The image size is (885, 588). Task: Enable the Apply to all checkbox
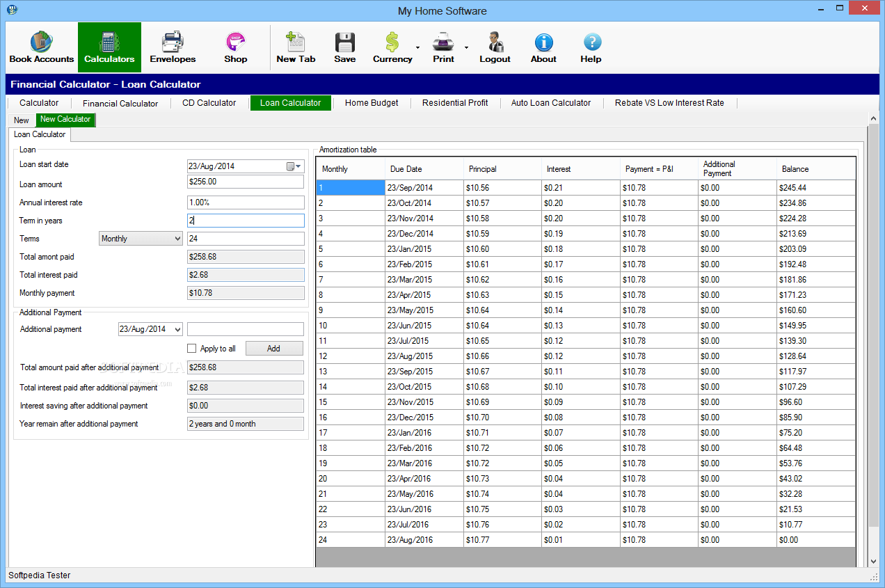(192, 349)
